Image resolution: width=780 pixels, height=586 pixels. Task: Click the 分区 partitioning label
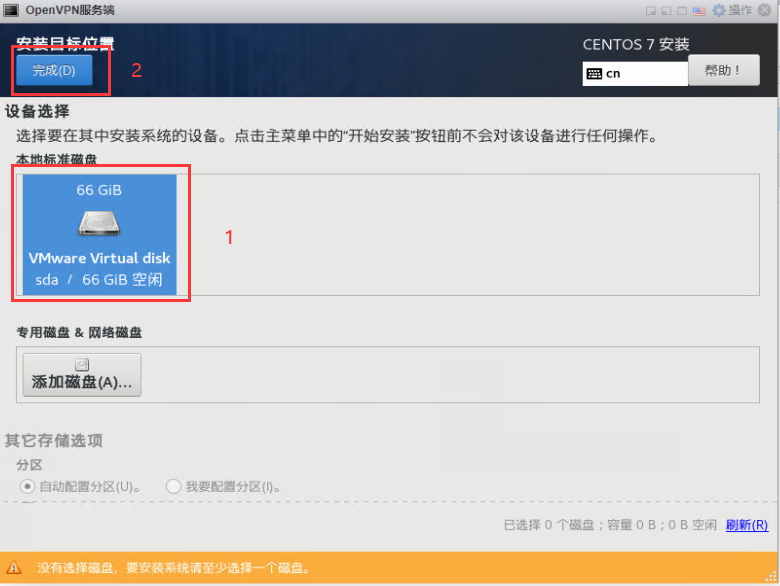coord(29,465)
